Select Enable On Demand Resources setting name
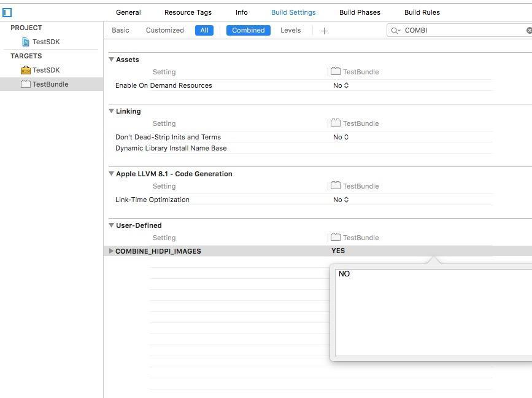 coord(164,85)
